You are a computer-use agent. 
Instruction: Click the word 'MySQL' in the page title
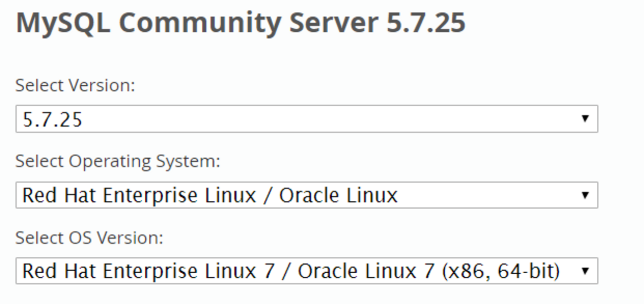[63, 23]
